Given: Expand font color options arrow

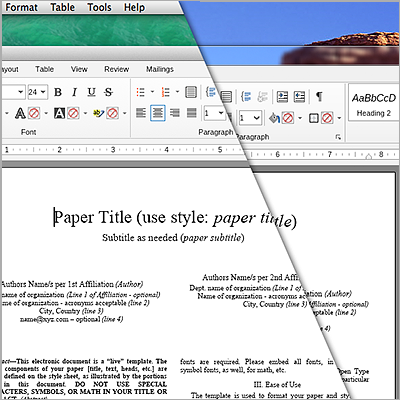Looking at the screenshot, I should 46,113.
